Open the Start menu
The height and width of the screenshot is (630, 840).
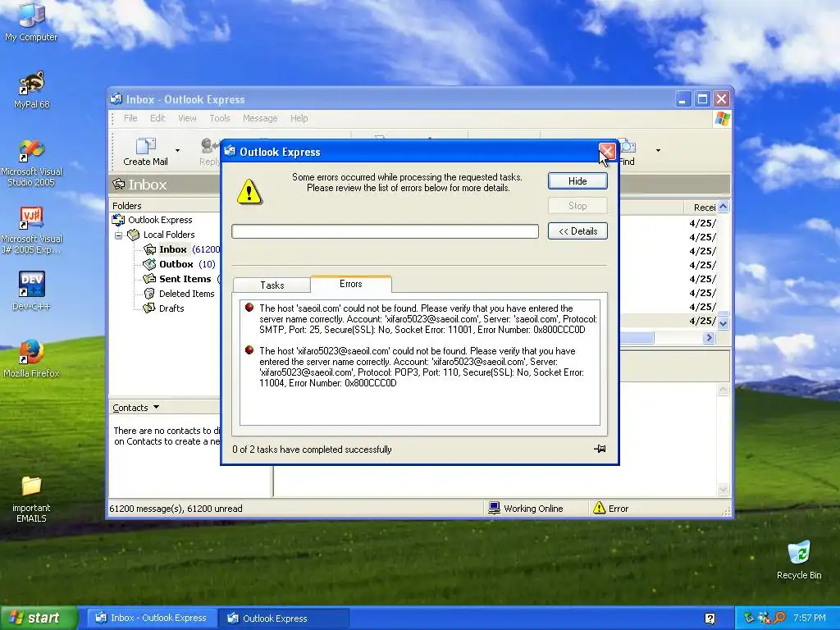pos(39,618)
